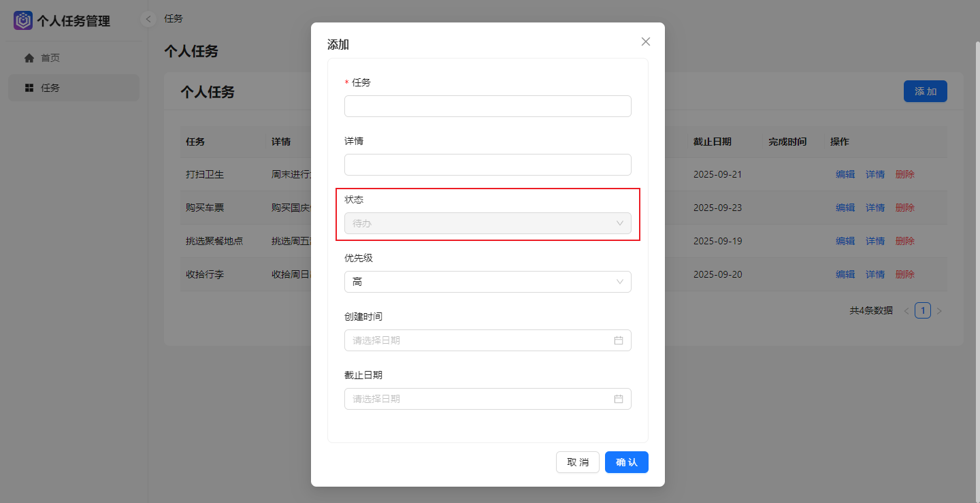Open the 优先级 dropdown showing 高
This screenshot has height=503, width=980.
488,281
